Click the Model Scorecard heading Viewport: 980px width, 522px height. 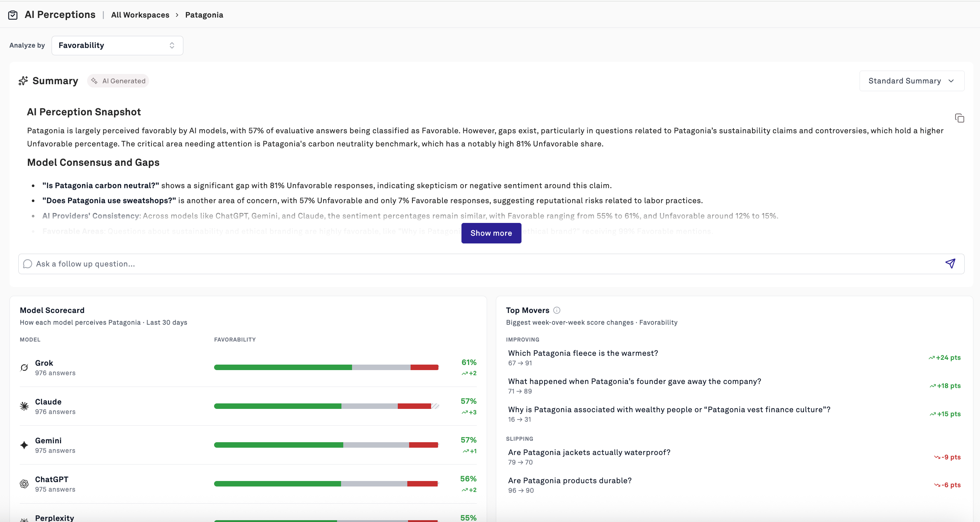pyautogui.click(x=52, y=310)
